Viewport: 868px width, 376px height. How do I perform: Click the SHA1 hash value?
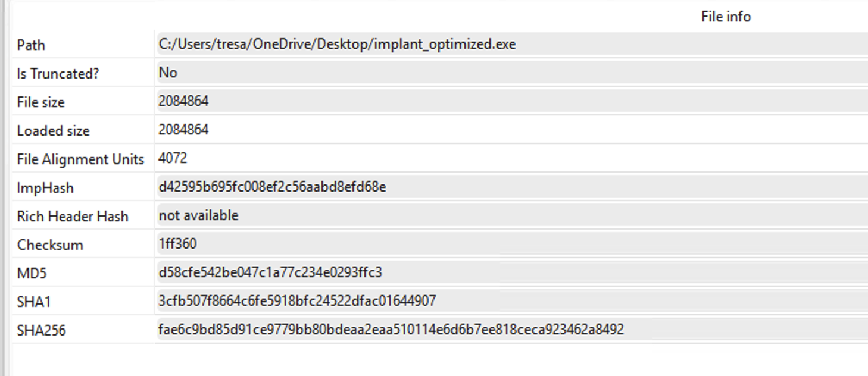tap(297, 301)
